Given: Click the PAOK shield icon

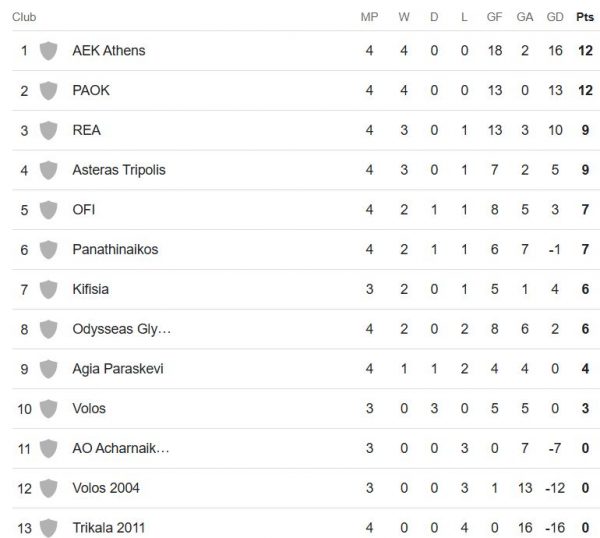Looking at the screenshot, I should [x=47, y=90].
